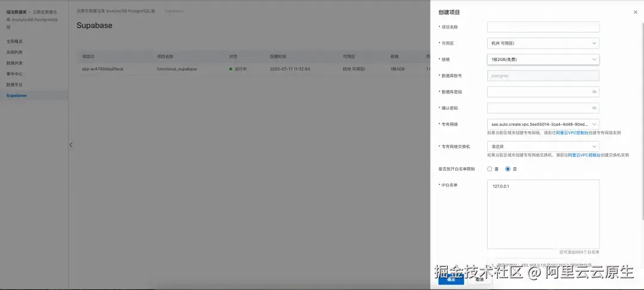644x290 pixels.
Task: Select Supabase in the left sidebar
Action: pyautogui.click(x=17, y=95)
